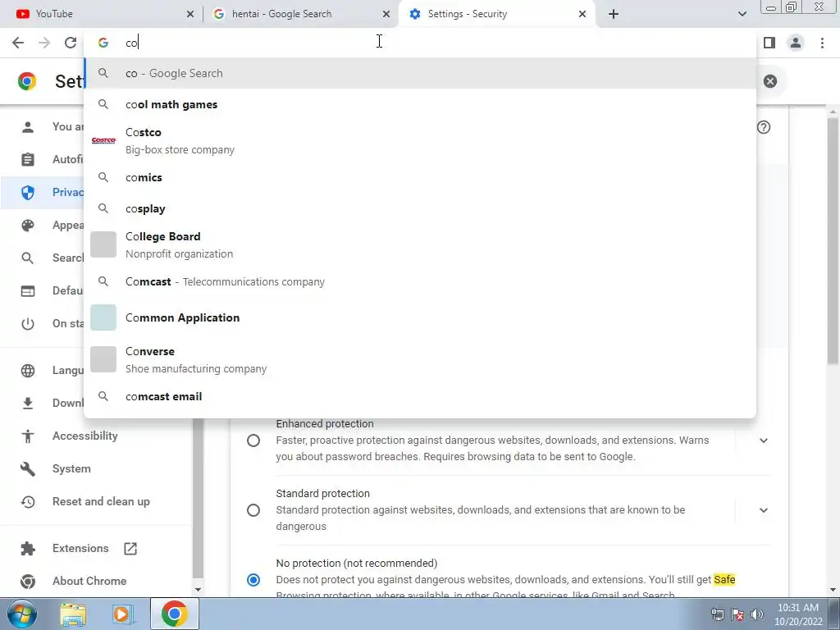Screen dimensions: 840x630
Task: Expand Standard protection details chevron
Action: pos(764,510)
